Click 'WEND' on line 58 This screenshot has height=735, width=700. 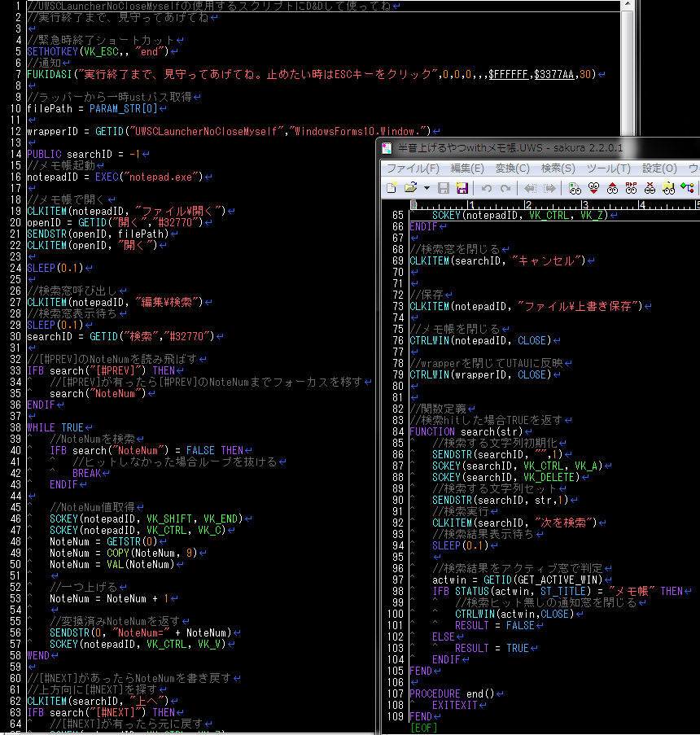pos(38,655)
